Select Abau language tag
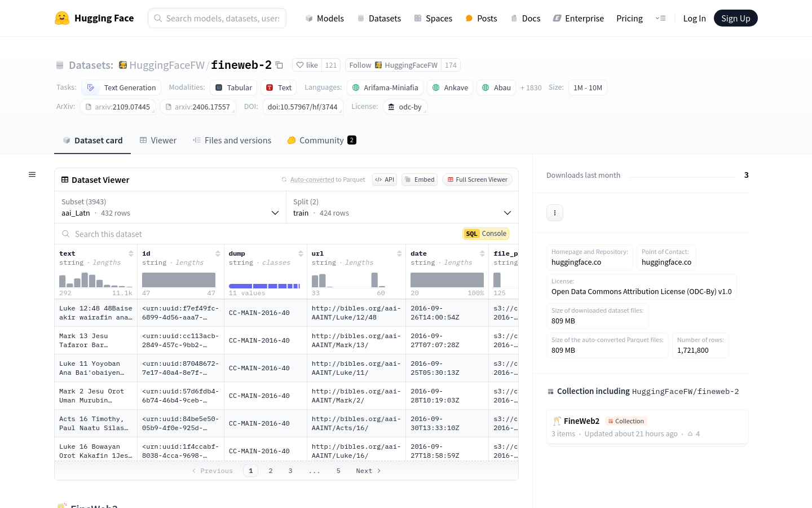Screen dimensions: 812x508 pyautogui.click(x=496, y=87)
